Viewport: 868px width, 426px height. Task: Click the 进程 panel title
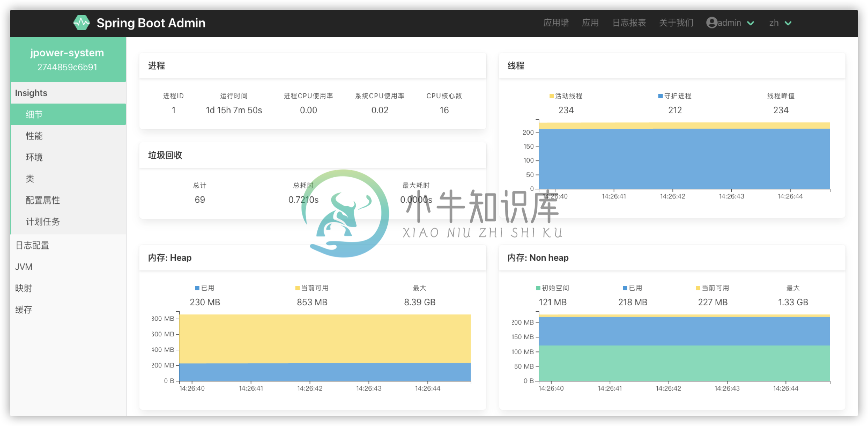(157, 65)
